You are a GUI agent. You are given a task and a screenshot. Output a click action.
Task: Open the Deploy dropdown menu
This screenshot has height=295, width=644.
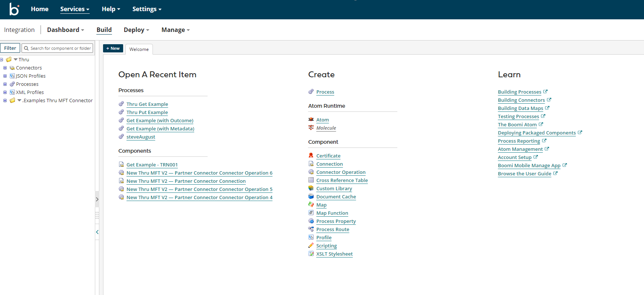(136, 30)
